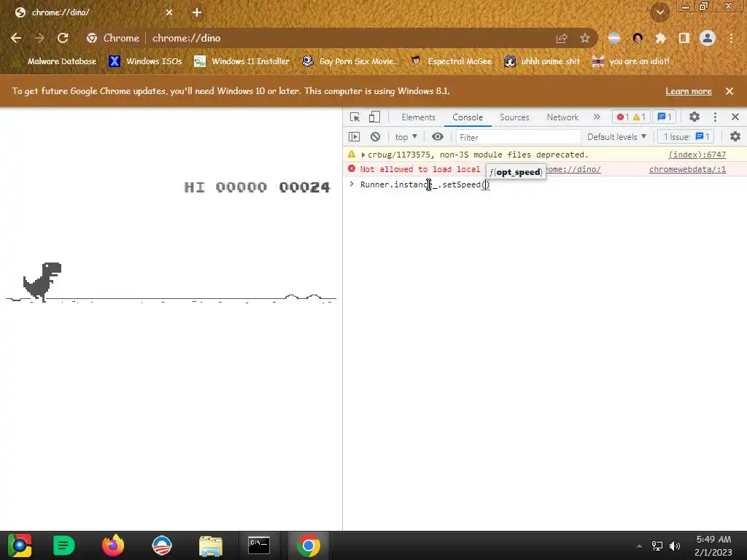This screenshot has width=747, height=560.
Task: Open the network tray icon
Action: click(x=657, y=546)
